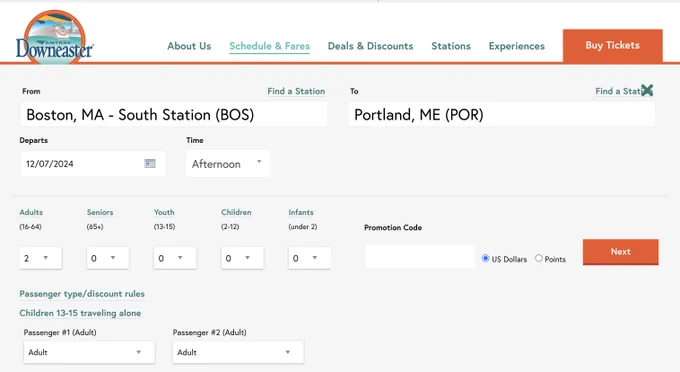Open Passenger type/discount rules link
This screenshot has width=680, height=372.
point(82,294)
